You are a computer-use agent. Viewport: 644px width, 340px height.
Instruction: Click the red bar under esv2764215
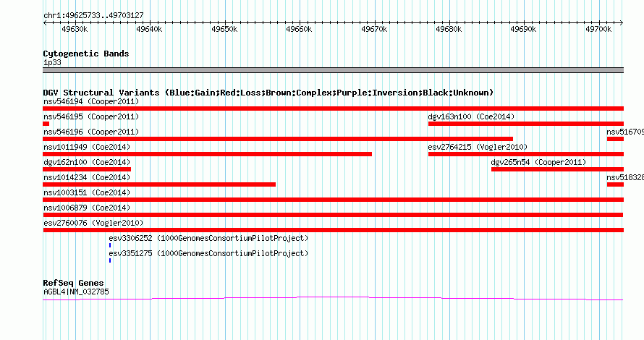coord(526,154)
